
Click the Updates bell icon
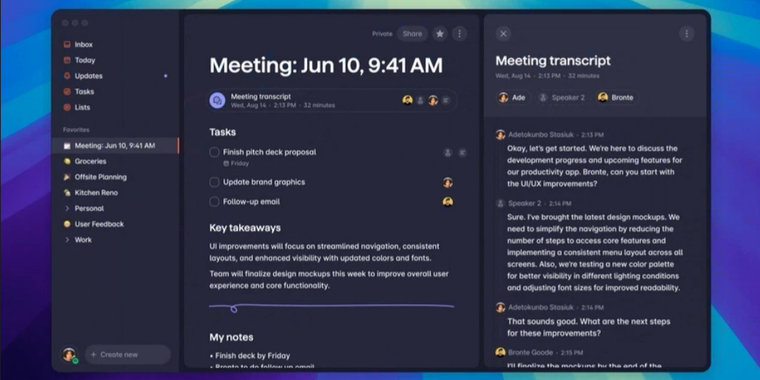coord(67,76)
